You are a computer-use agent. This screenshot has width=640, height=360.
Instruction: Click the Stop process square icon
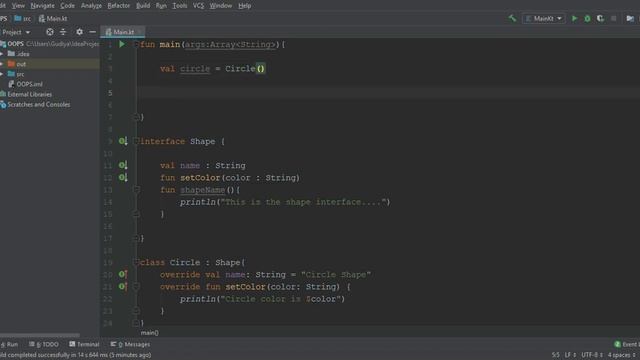(613, 18)
